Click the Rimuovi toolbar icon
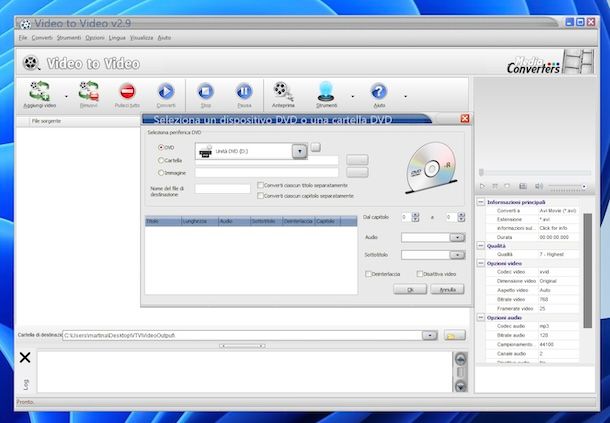This screenshot has height=423, width=610. point(89,91)
